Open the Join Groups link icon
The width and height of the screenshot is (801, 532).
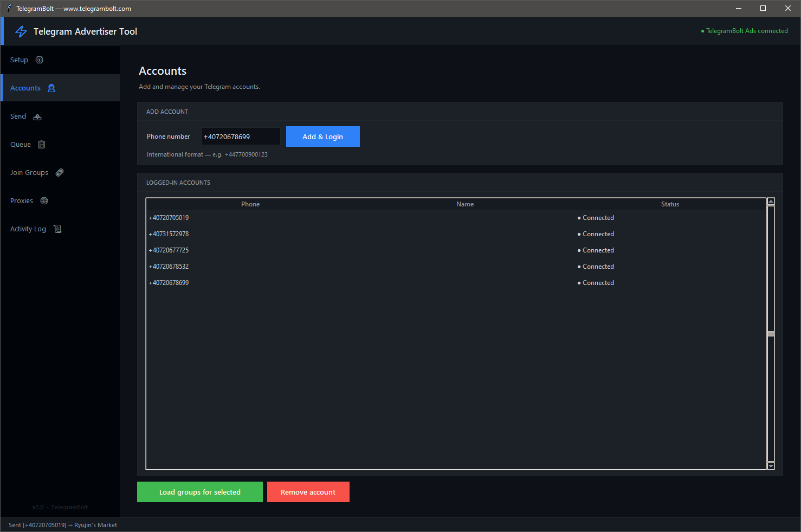tap(60, 173)
